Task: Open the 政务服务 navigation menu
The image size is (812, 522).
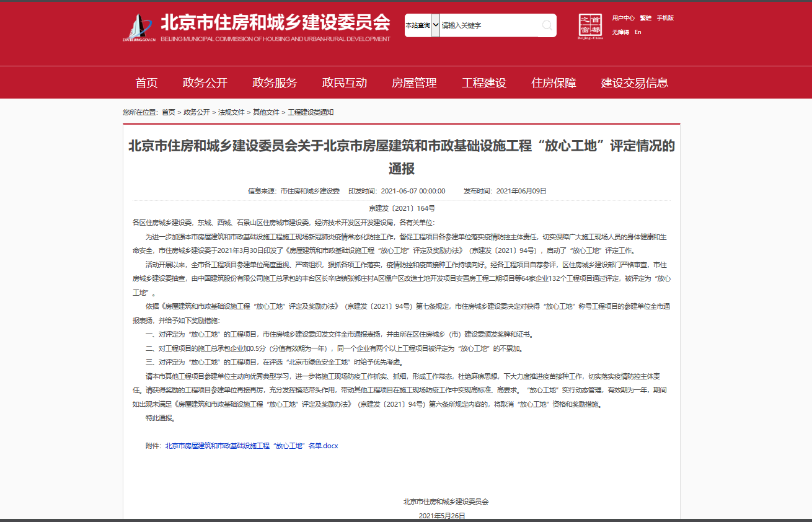Action: coord(275,83)
